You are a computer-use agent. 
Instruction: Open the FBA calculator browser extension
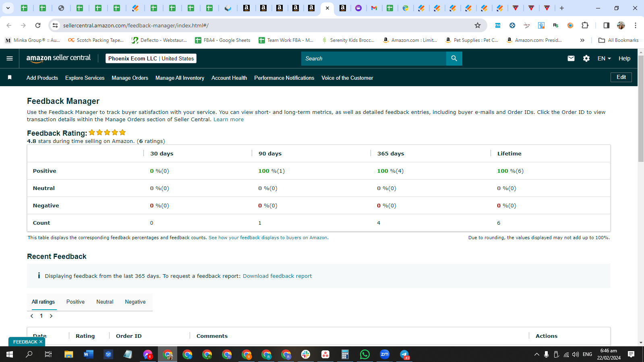click(498, 25)
